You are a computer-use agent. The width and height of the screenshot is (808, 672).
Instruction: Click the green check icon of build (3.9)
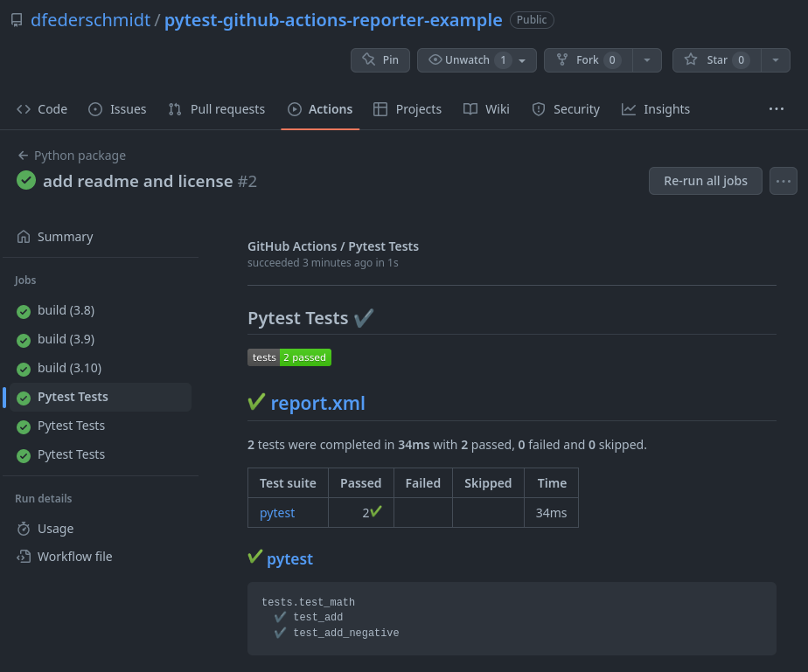pyautogui.click(x=24, y=341)
